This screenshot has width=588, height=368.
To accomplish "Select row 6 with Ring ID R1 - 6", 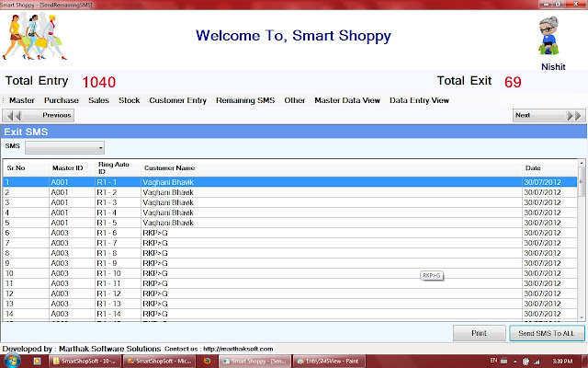I will [x=290, y=233].
